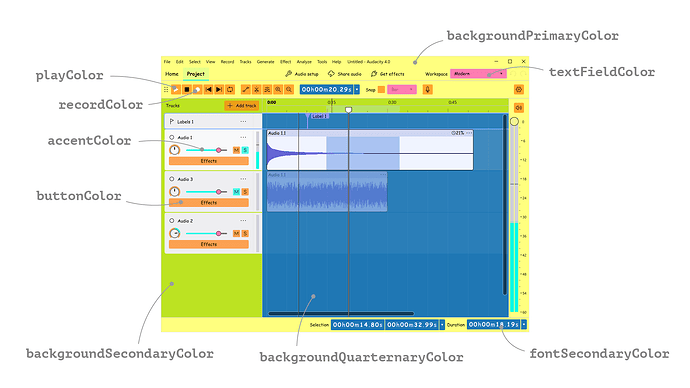This screenshot has height=388, width=690.
Task: Click the toolbar drag-handle grip dots
Action: 166,90
